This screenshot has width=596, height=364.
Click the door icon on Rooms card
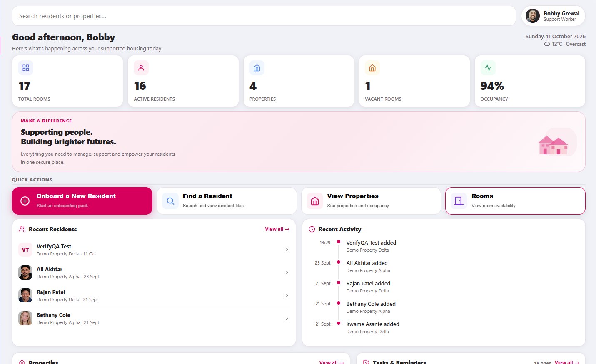pyautogui.click(x=459, y=201)
